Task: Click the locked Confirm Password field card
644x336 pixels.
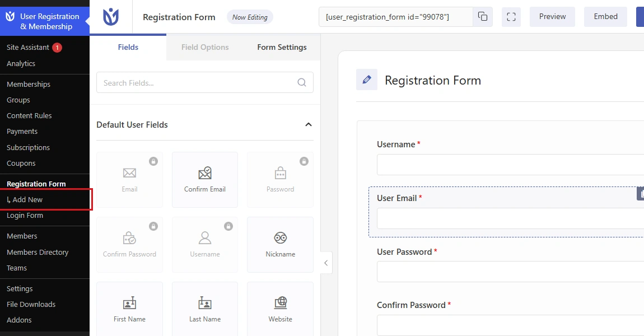Action: click(x=129, y=245)
